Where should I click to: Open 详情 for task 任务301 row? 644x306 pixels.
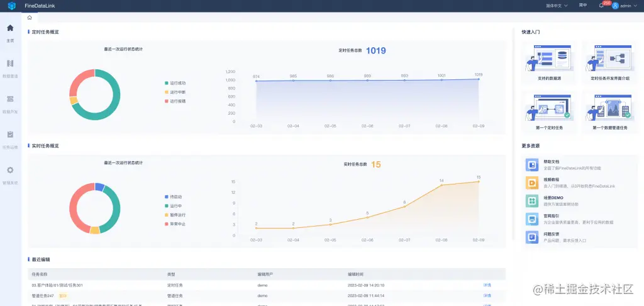pos(487,285)
